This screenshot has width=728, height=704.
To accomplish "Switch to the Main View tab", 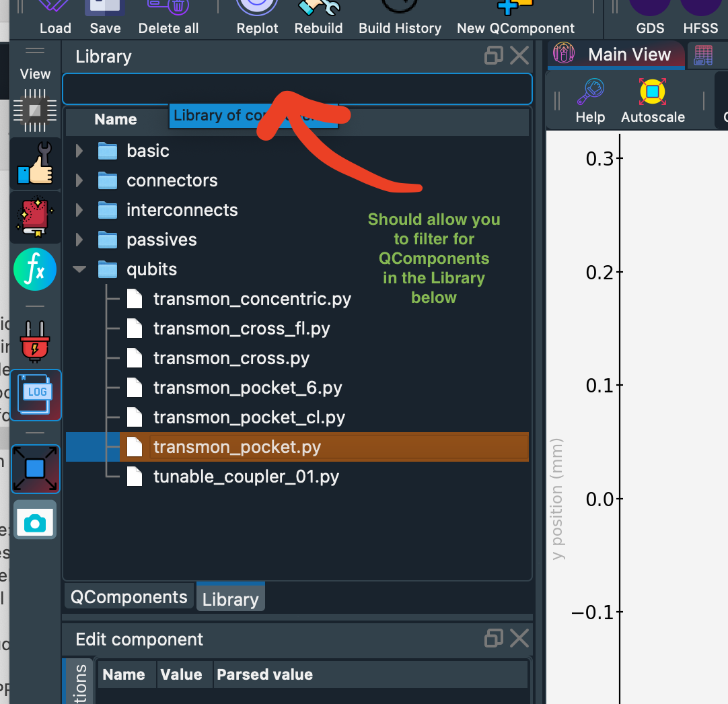I will coord(615,55).
